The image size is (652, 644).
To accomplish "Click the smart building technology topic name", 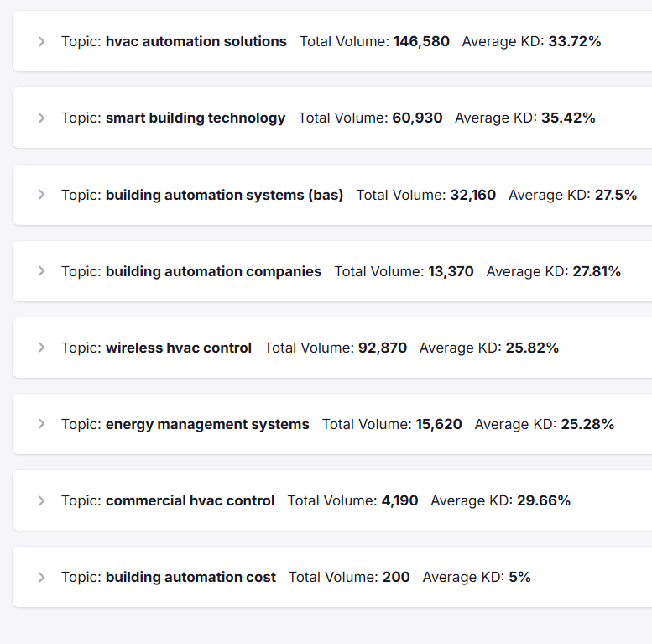I will 195,118.
